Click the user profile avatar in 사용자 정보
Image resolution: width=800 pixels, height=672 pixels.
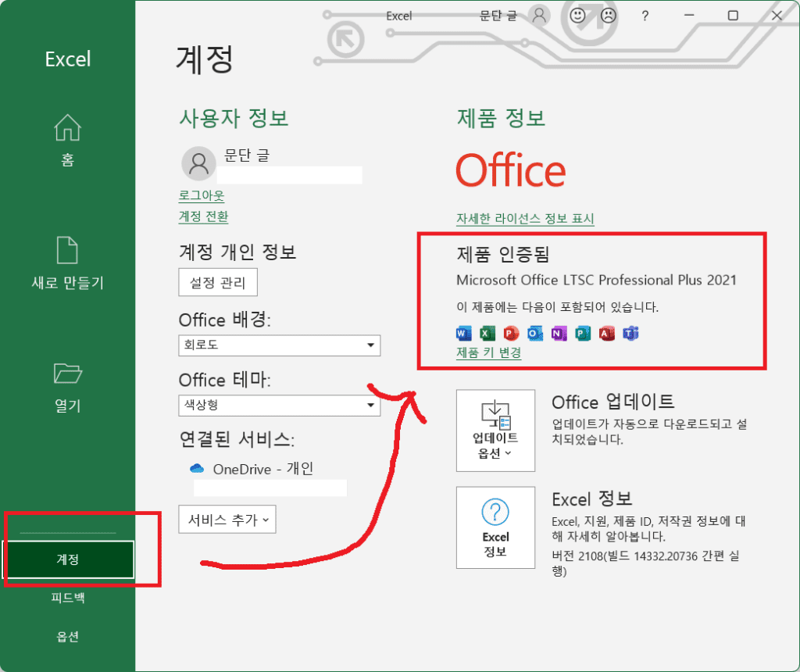(x=198, y=164)
